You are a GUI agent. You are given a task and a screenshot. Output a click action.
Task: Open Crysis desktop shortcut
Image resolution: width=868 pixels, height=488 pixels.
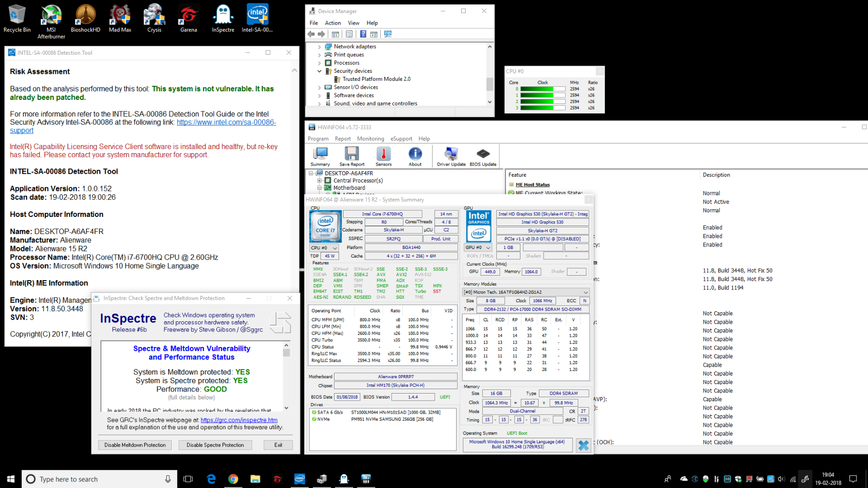[154, 19]
